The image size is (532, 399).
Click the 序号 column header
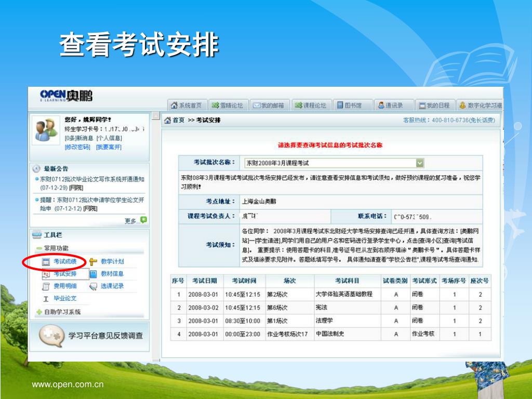click(x=178, y=281)
